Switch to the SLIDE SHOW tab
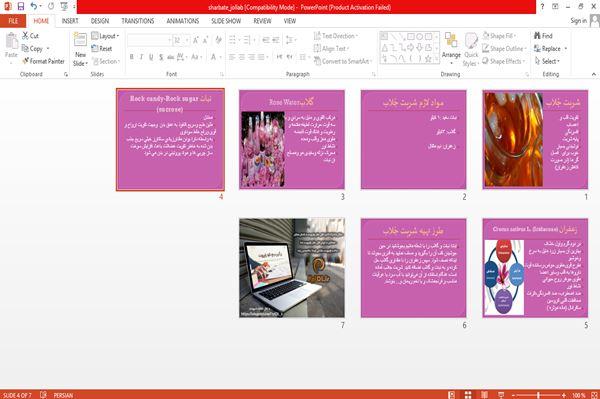Image resolution: width=600 pixels, height=399 pixels. tap(226, 21)
